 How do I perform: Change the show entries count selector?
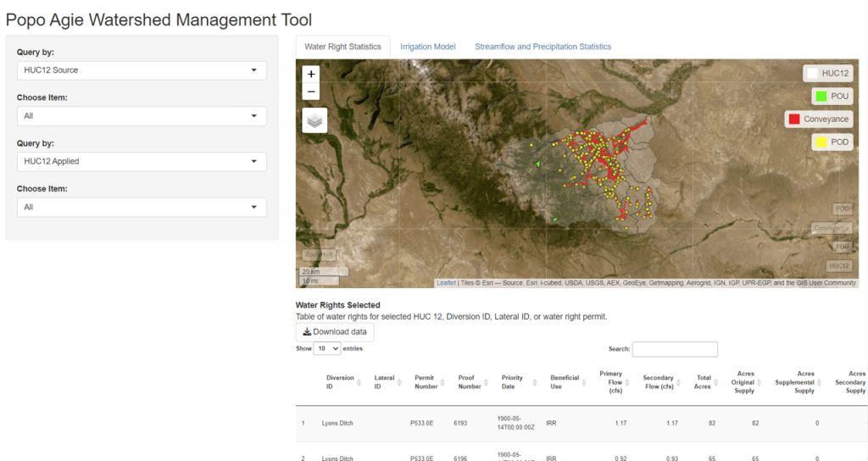tap(327, 348)
